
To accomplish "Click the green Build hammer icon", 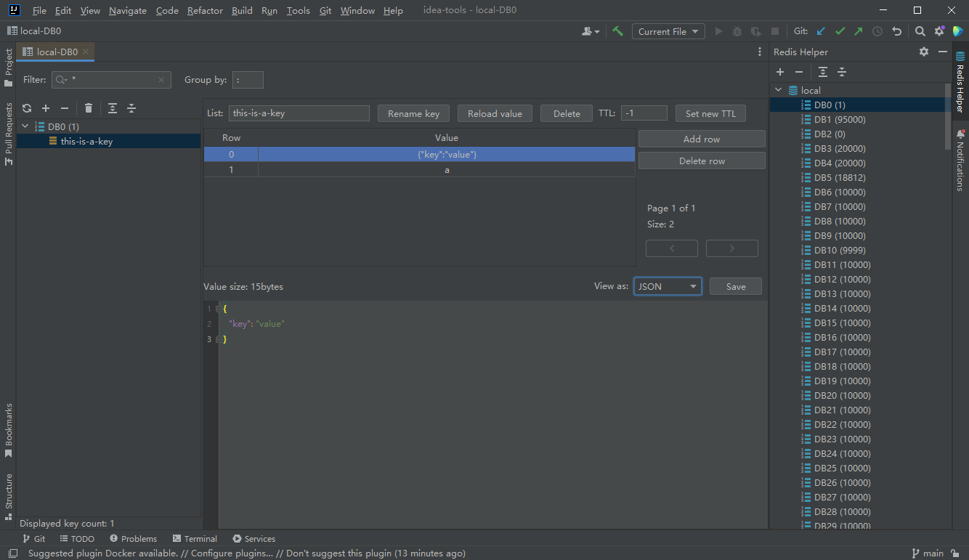I will pyautogui.click(x=618, y=31).
